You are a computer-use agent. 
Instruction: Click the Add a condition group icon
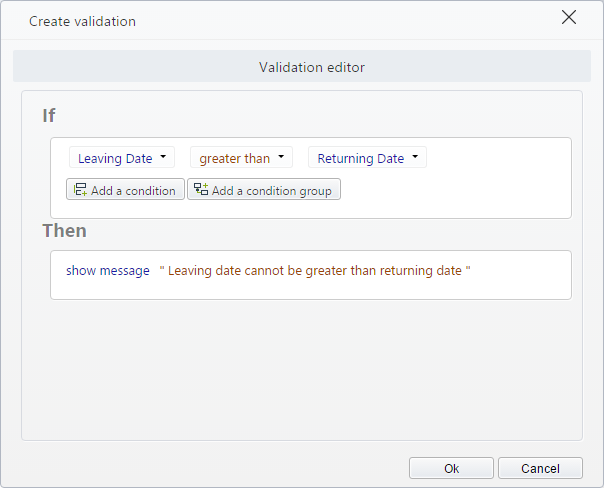[201, 189]
